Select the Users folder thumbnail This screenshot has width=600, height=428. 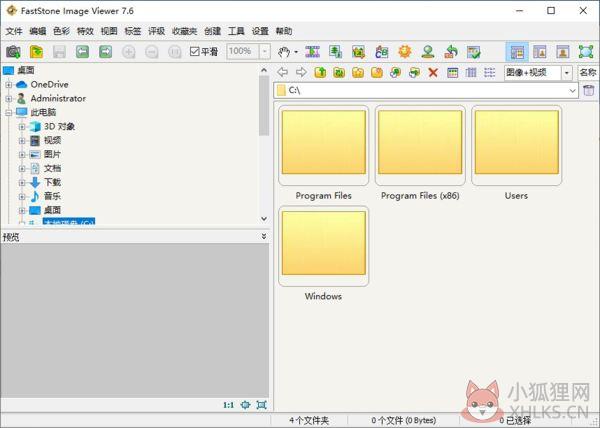pos(517,145)
